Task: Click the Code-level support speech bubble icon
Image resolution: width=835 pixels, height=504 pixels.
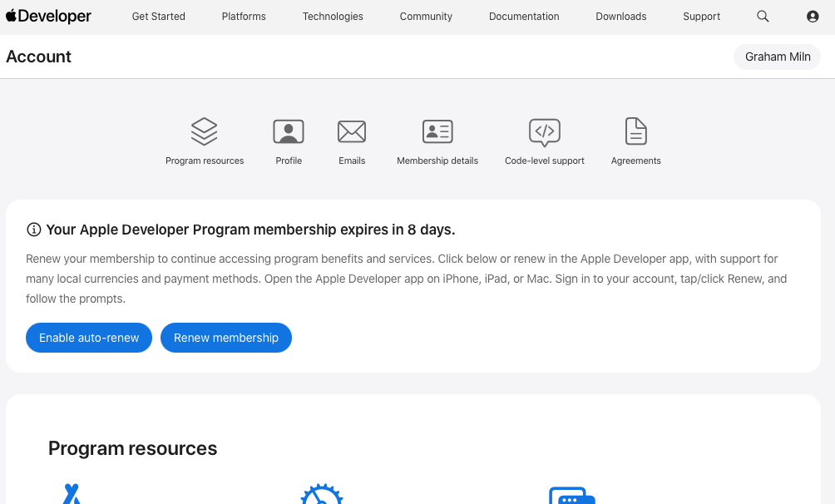Action: click(544, 132)
